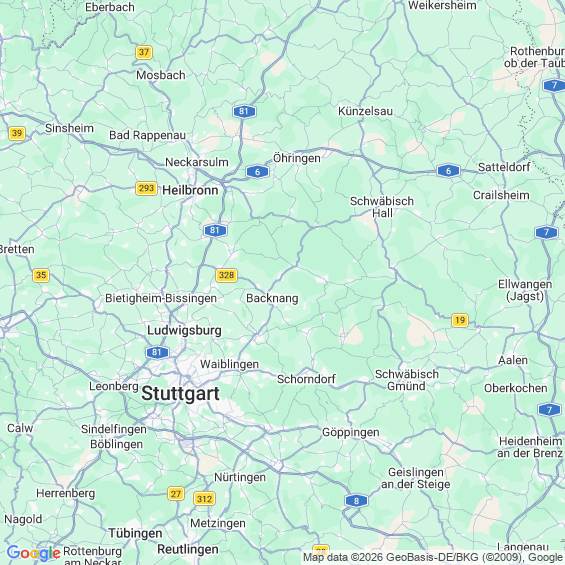Click the B39 road shield near Sinsheim
The height and width of the screenshot is (565, 565).
coord(17,133)
